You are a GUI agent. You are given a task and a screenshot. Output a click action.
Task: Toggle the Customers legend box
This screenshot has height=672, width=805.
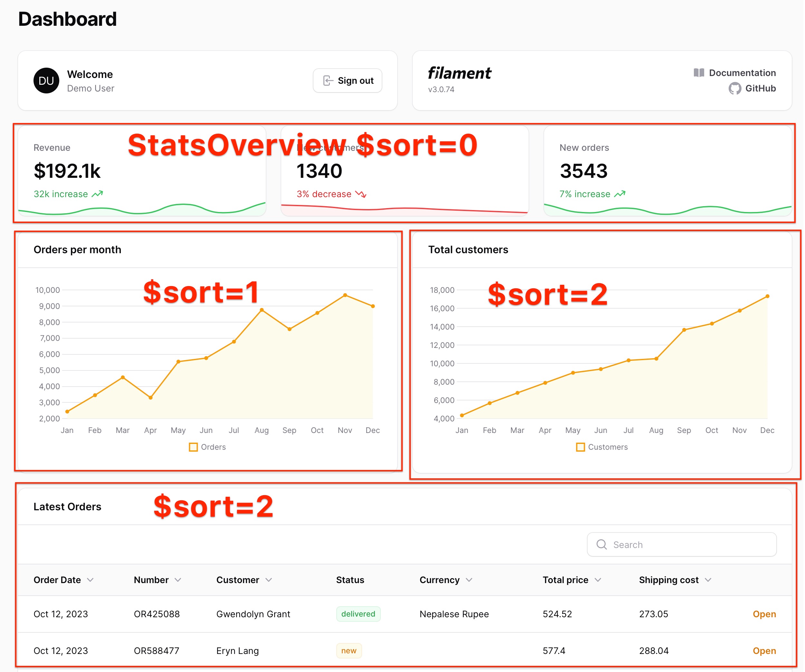[580, 447]
